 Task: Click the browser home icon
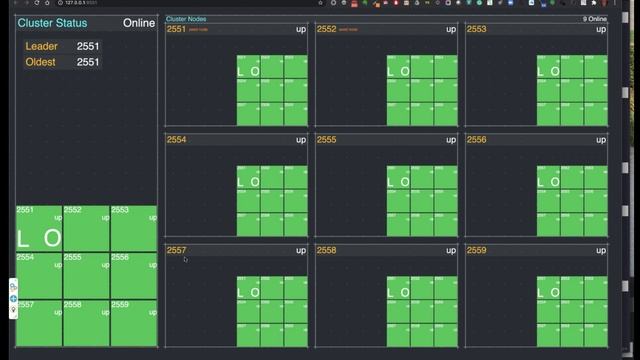(47, 3)
